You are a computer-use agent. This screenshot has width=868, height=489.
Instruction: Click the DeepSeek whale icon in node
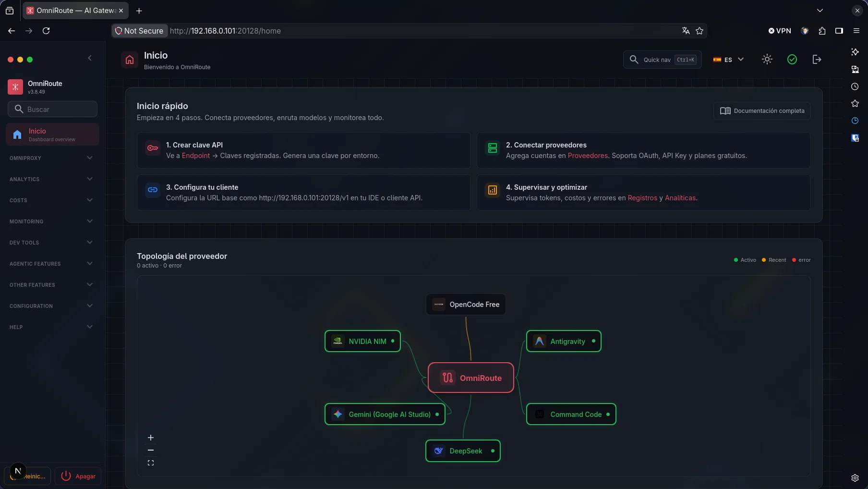[439, 451]
